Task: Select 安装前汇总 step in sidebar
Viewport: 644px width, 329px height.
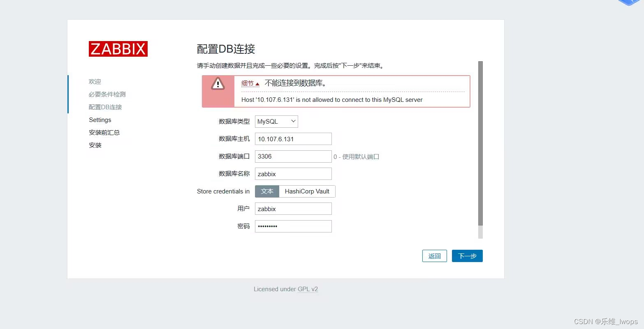Action: coord(104,133)
